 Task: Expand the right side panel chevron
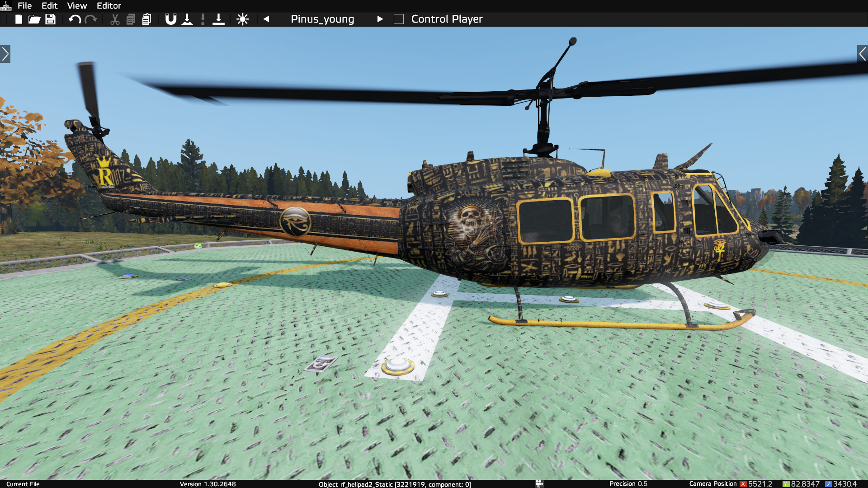pyautogui.click(x=863, y=54)
